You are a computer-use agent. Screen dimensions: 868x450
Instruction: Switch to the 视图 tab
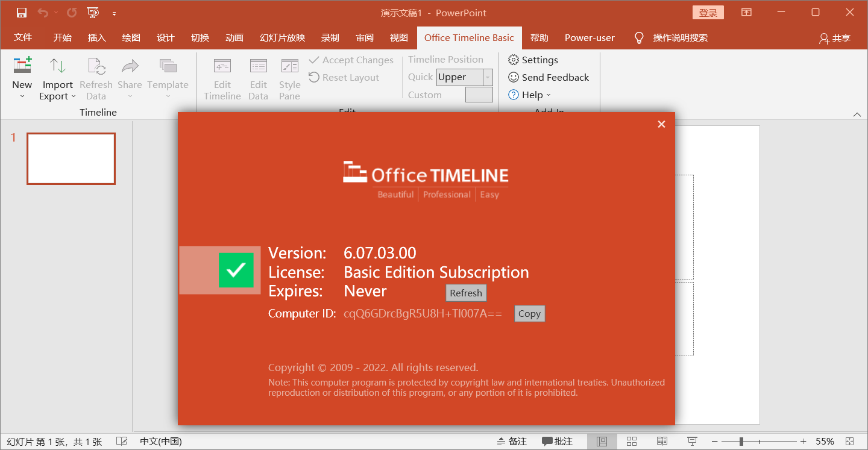coord(398,37)
